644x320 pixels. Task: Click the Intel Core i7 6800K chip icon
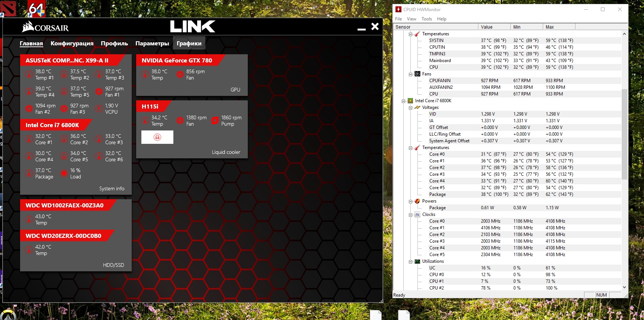click(410, 101)
